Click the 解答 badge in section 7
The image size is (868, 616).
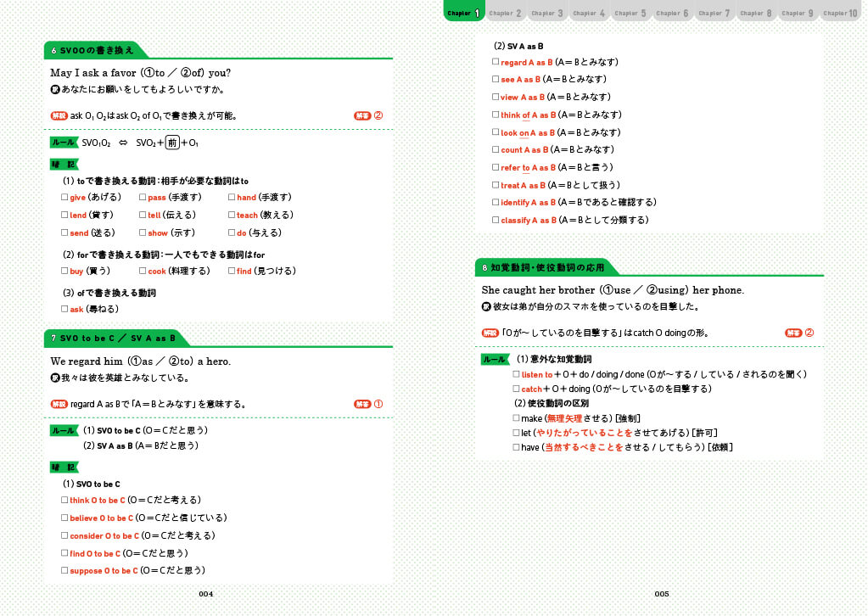(x=362, y=404)
